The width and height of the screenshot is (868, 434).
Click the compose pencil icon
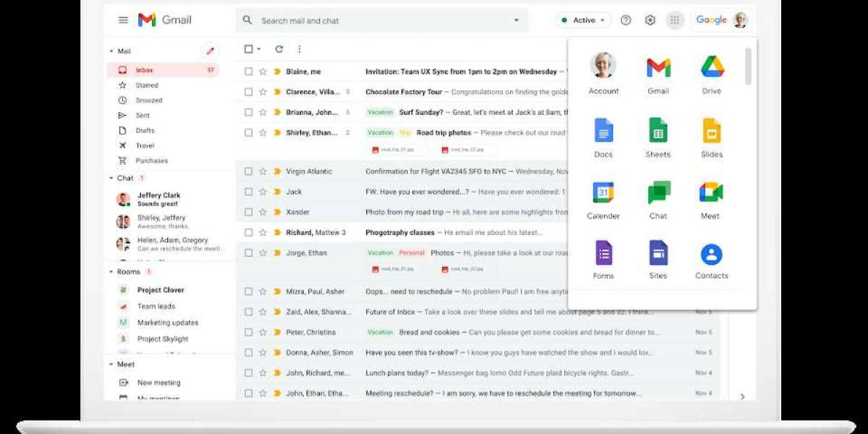pos(210,51)
